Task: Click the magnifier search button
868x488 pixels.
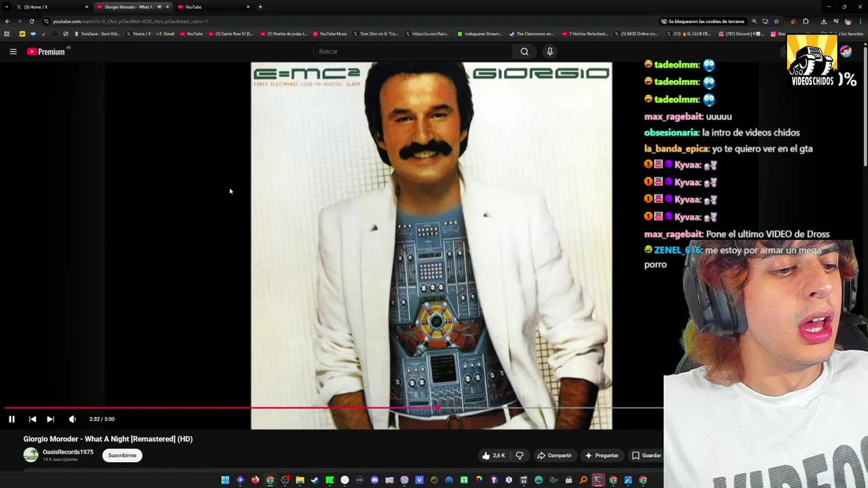Action: click(524, 52)
